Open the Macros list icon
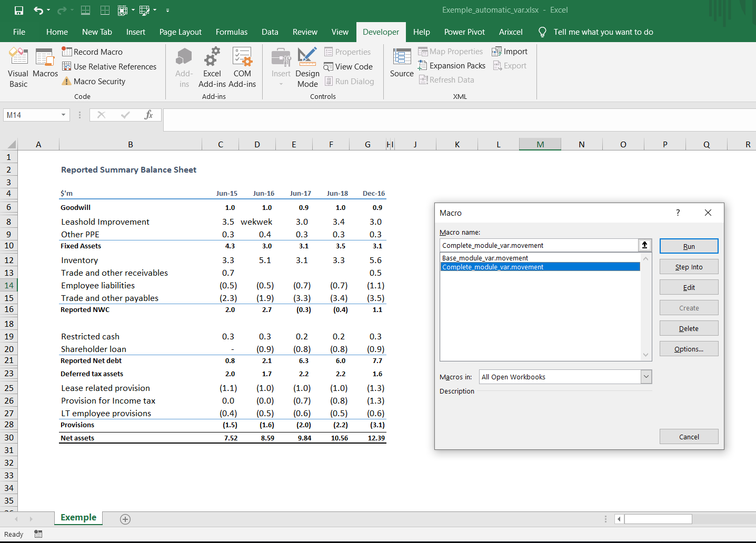This screenshot has height=543, width=756. coord(45,57)
